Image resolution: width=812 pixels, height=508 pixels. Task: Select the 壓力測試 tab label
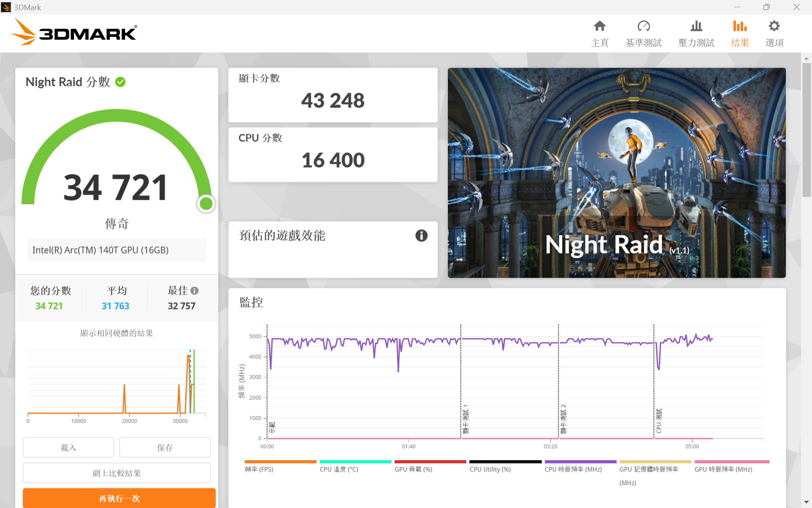click(x=696, y=43)
